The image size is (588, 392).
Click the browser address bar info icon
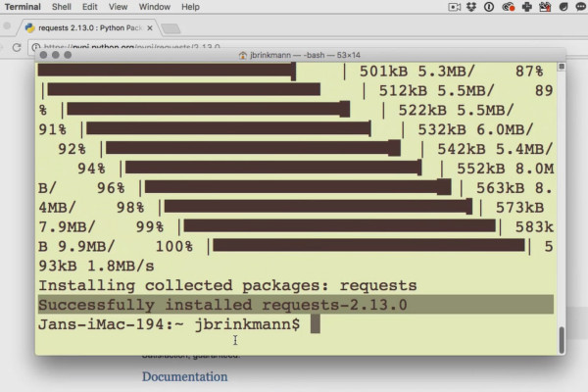click(36, 48)
